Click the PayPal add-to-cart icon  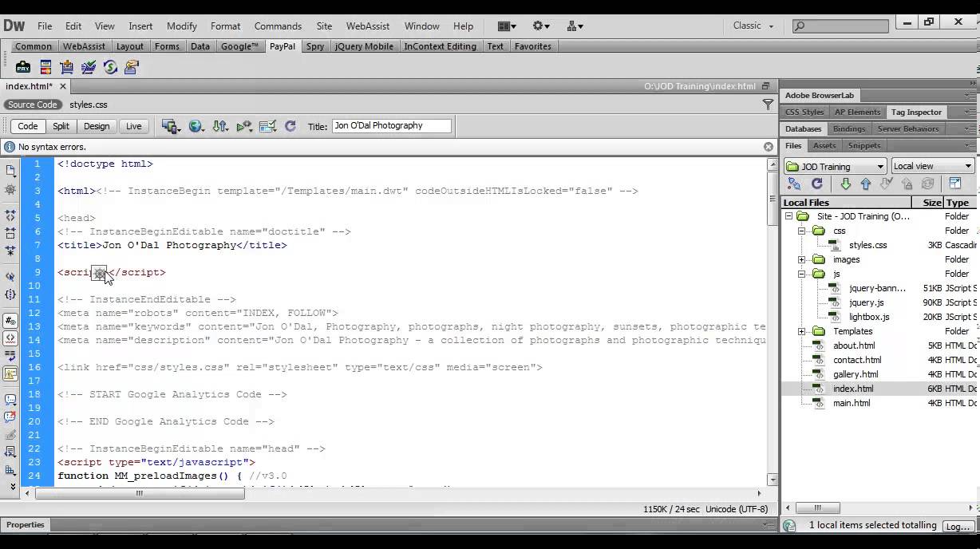click(x=67, y=67)
